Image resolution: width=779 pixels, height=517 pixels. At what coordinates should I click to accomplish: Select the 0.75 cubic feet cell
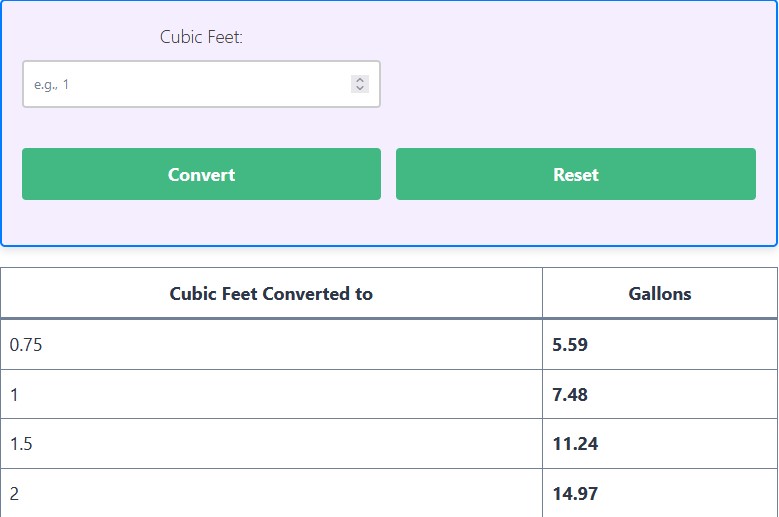pyautogui.click(x=271, y=344)
